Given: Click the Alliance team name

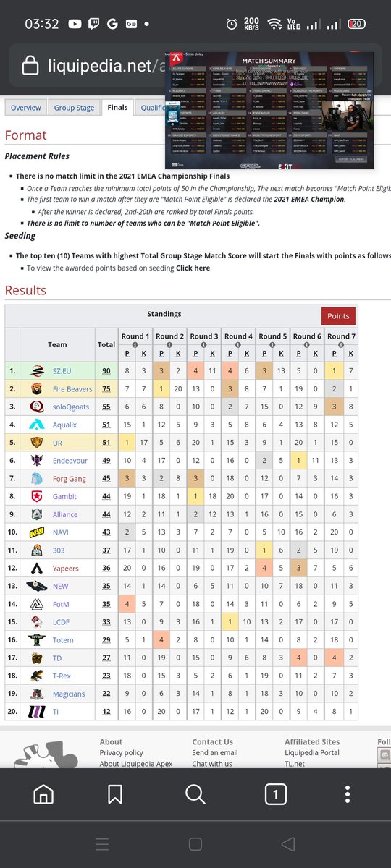Looking at the screenshot, I should click(x=67, y=514).
